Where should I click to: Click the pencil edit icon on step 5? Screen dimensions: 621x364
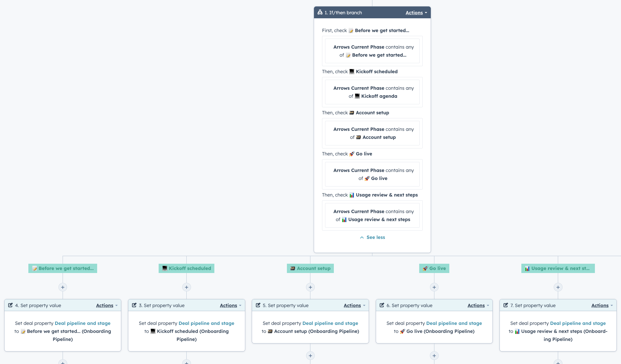(258, 305)
